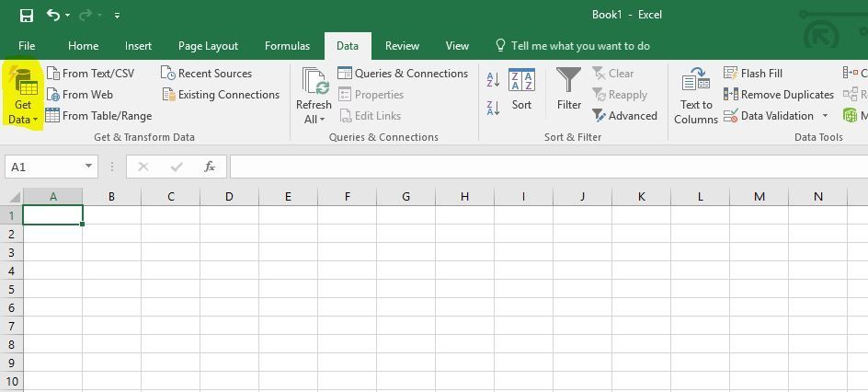The width and height of the screenshot is (868, 392).
Task: Click the Name Box showing A1
Action: (x=45, y=167)
